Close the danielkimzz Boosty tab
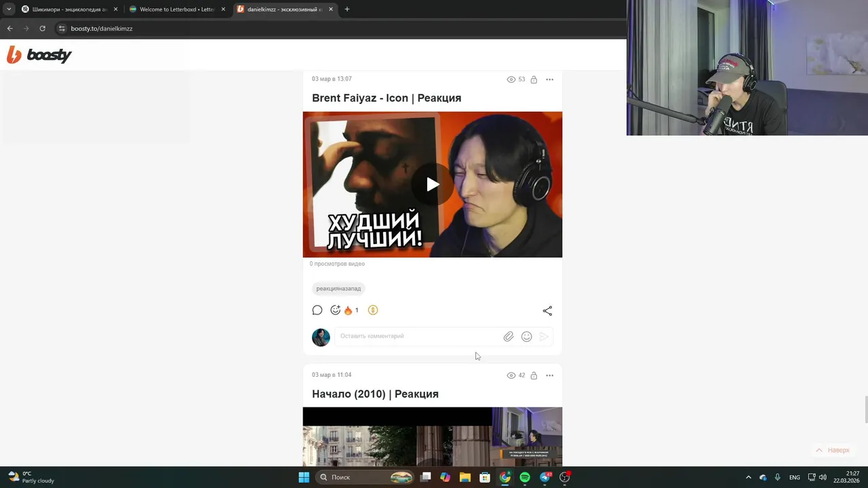The image size is (868, 488). (331, 9)
